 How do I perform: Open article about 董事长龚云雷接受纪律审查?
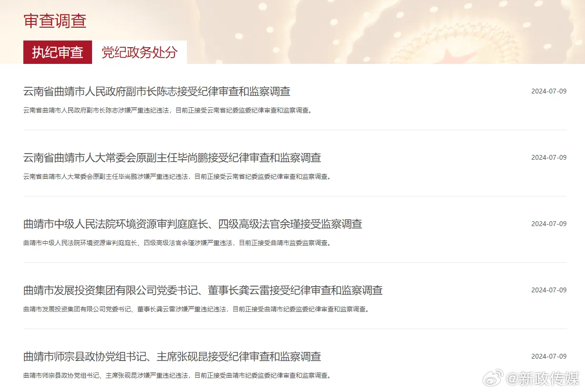[203, 290]
